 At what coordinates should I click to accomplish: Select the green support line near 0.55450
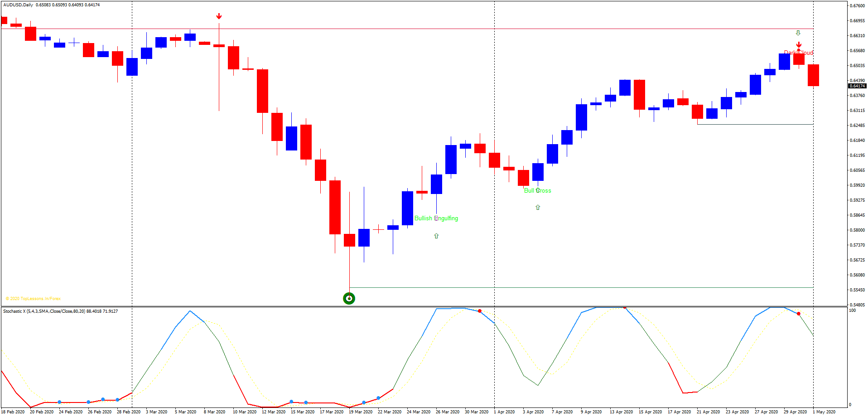pyautogui.click(x=589, y=286)
